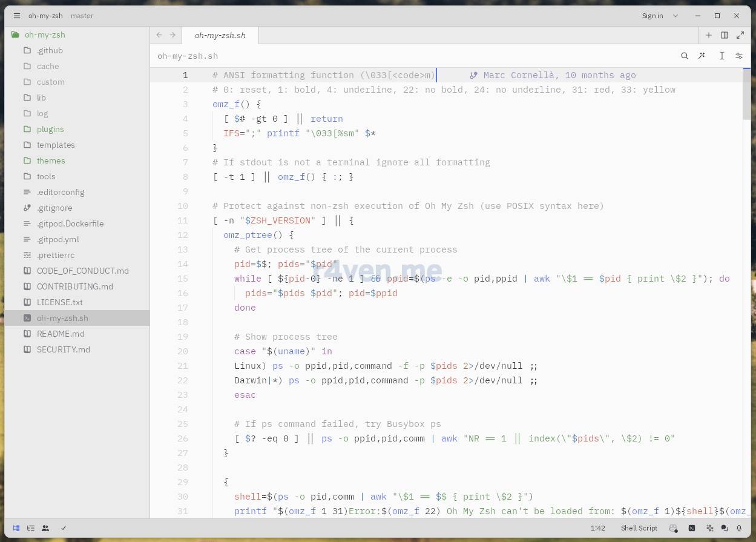This screenshot has width=756, height=542.
Task: Expand the themes folder
Action: coord(51,160)
